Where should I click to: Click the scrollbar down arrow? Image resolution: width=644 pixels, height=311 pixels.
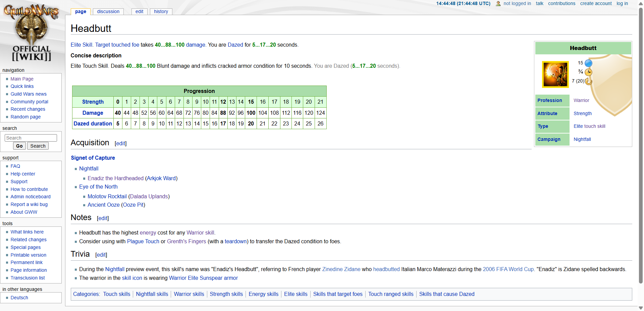coord(641,308)
